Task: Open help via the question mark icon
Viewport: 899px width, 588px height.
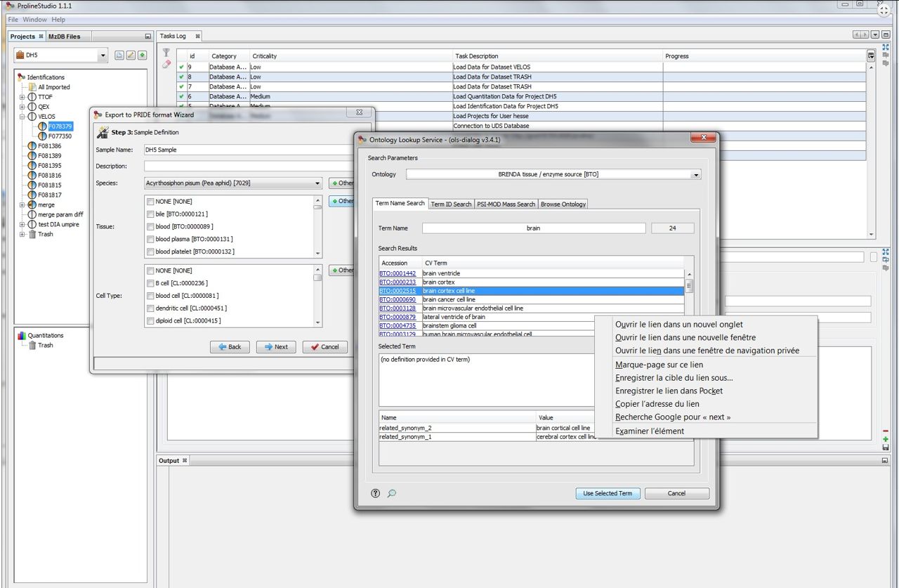Action: pyautogui.click(x=375, y=493)
